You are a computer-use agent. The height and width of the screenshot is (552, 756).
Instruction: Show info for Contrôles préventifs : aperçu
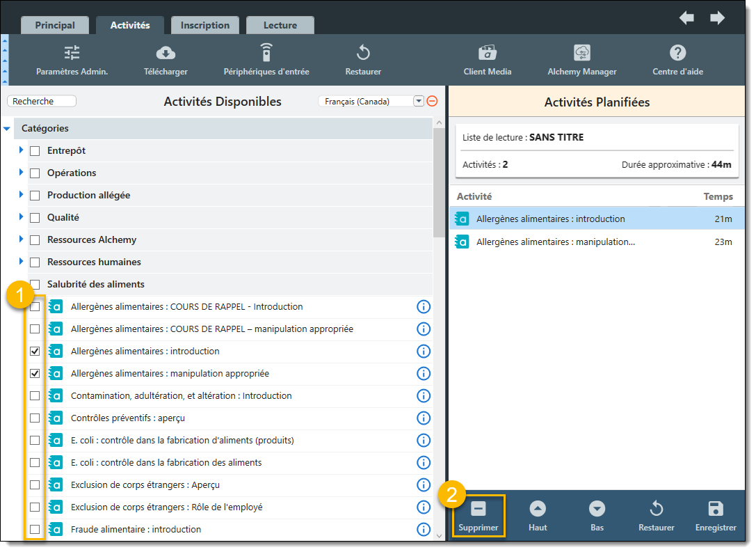pyautogui.click(x=423, y=418)
